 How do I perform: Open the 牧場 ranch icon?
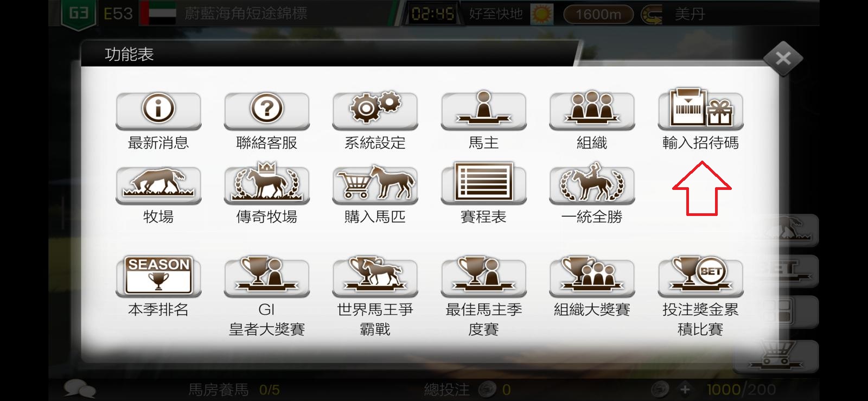click(x=158, y=184)
